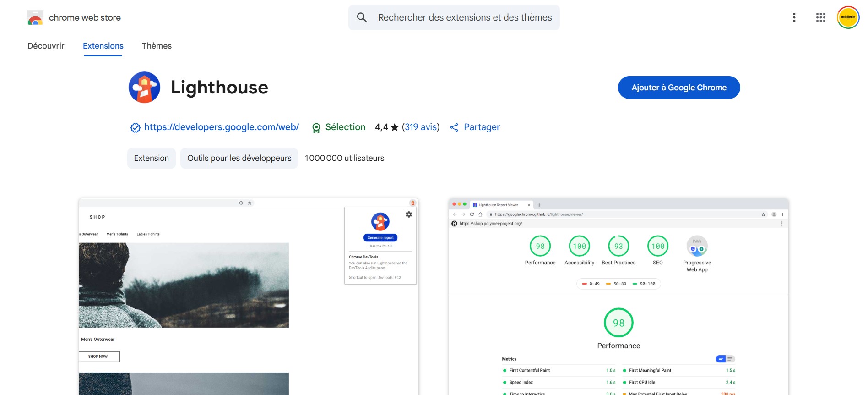Click the rating star icon
The width and height of the screenshot is (868, 395).
click(395, 127)
